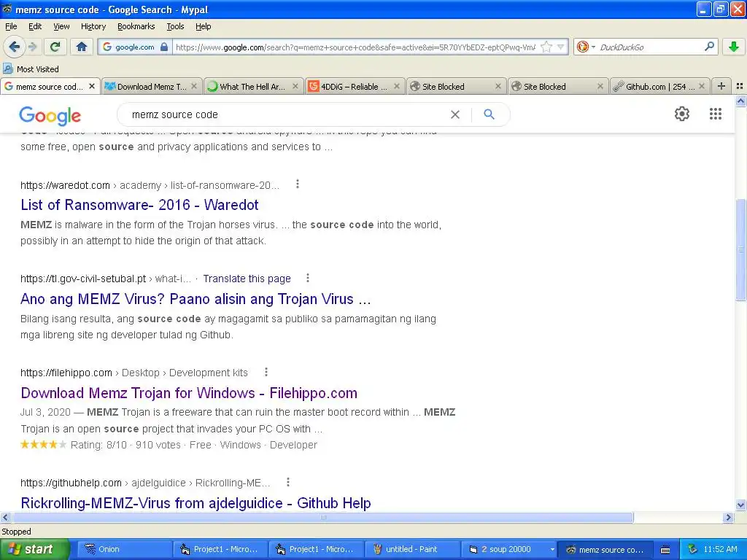Open Ano ang MEMZ Virus result link
Screen dimensions: 747x560
196,299
